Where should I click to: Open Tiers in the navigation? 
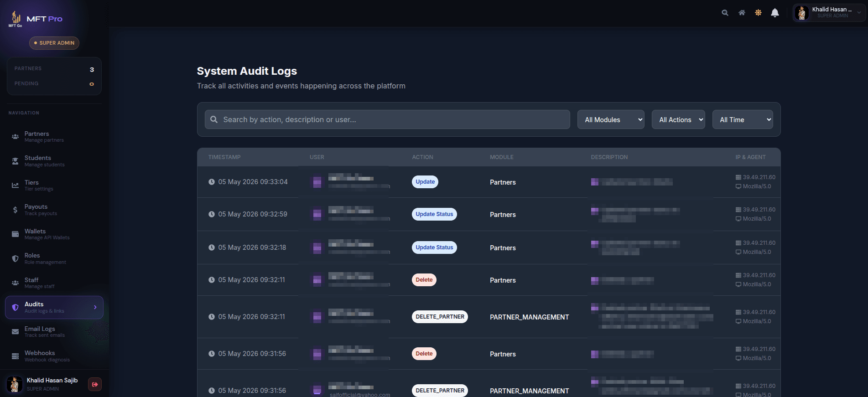(x=54, y=185)
